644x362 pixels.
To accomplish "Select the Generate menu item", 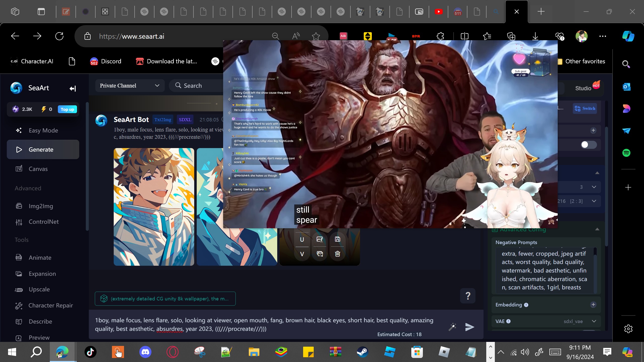I will (43, 150).
